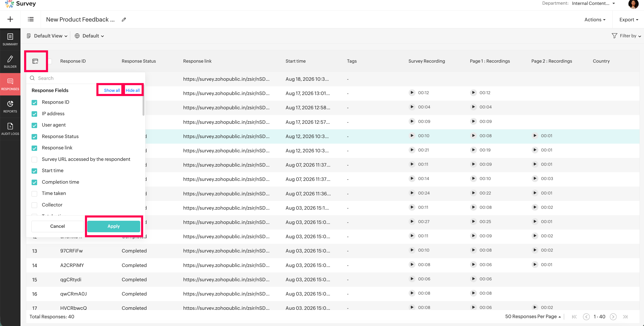The image size is (644, 326).
Task: Click the Apply button
Action: (x=114, y=226)
